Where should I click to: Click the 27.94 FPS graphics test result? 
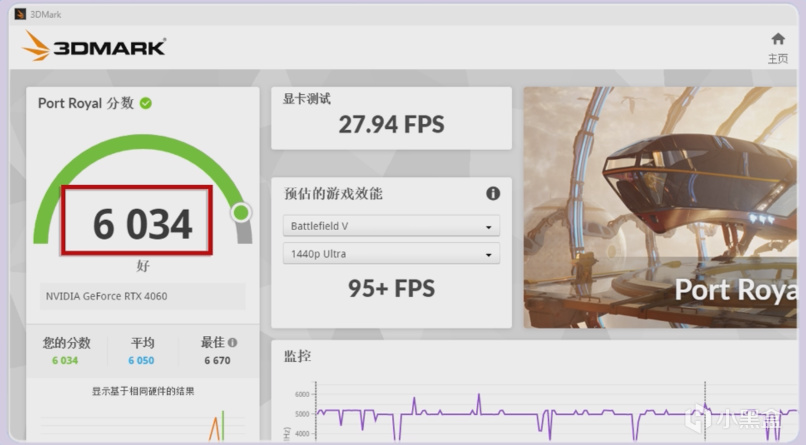tap(391, 124)
